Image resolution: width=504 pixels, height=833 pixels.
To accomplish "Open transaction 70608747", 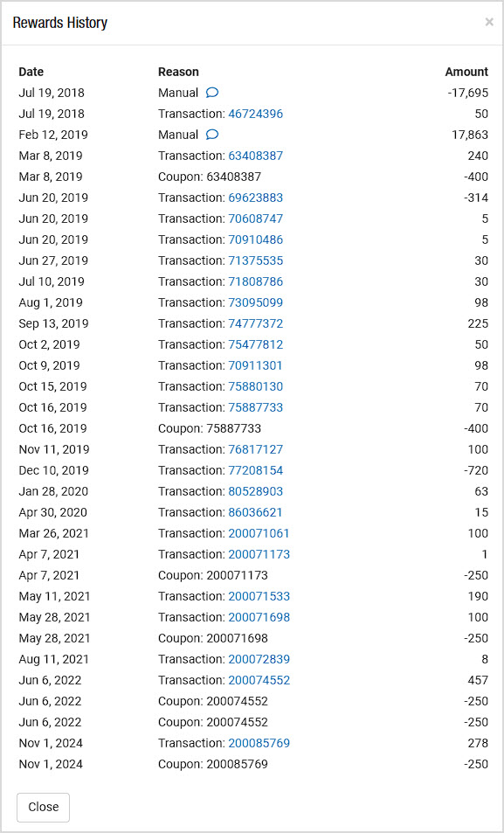I will 255,219.
